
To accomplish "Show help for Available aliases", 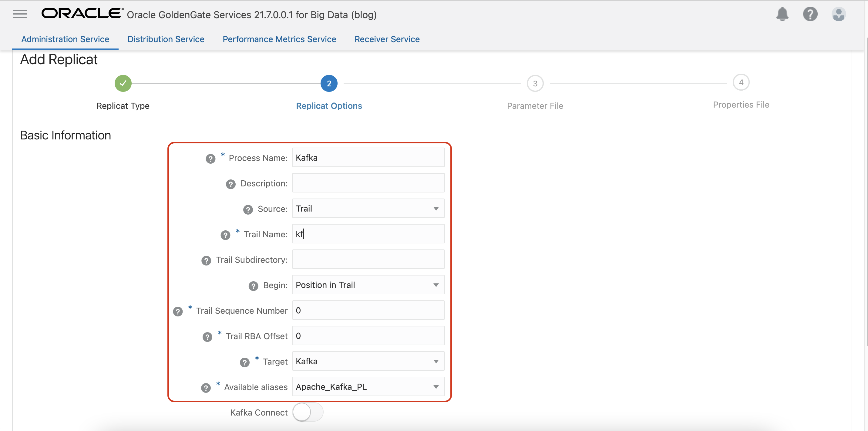I will click(x=206, y=388).
